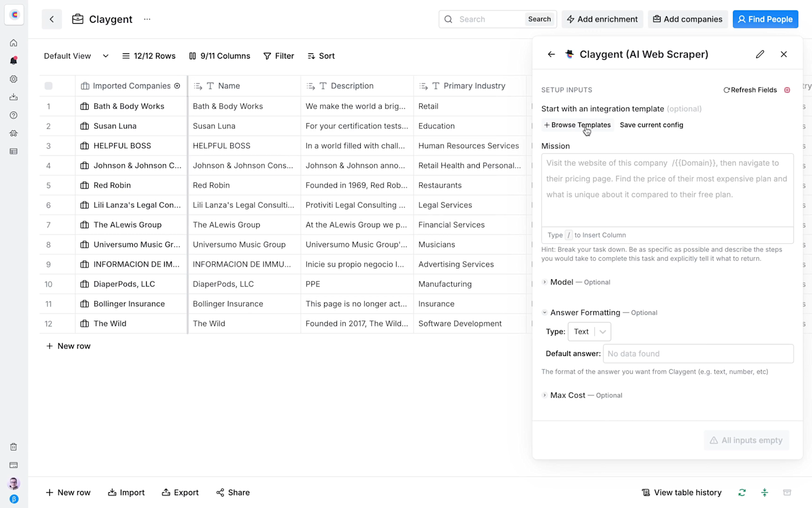Click the user avatar in the sidebar

(x=13, y=483)
